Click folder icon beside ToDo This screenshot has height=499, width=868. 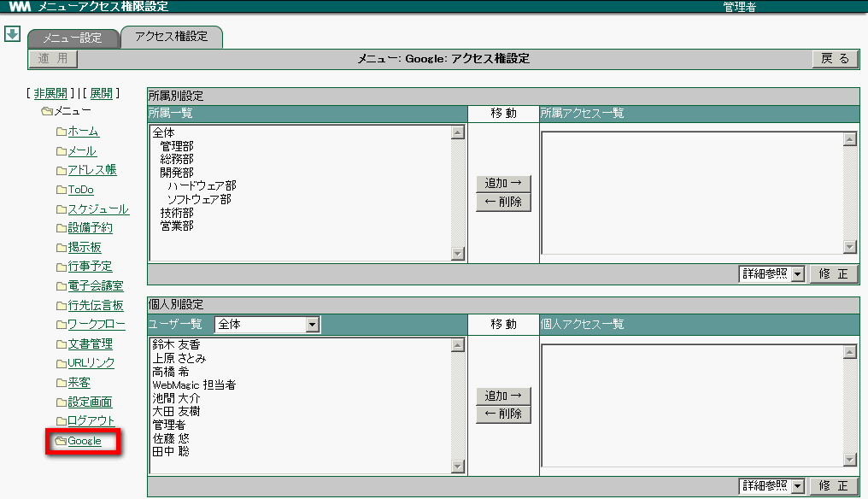[x=62, y=190]
